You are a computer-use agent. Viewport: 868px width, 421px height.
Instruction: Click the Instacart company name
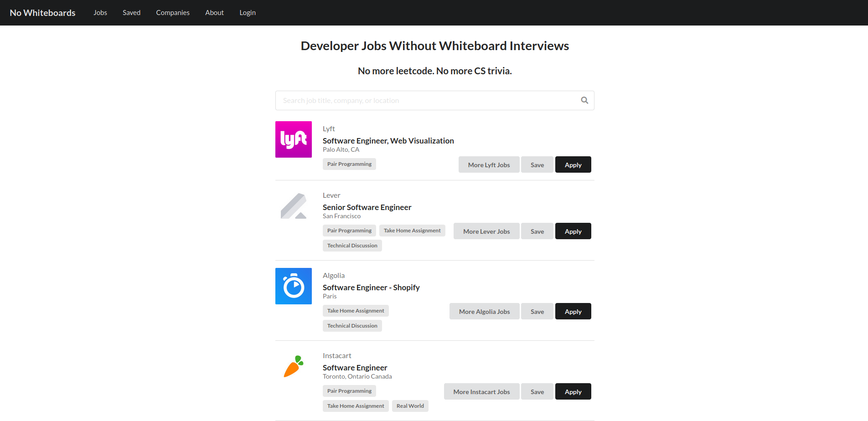(337, 356)
